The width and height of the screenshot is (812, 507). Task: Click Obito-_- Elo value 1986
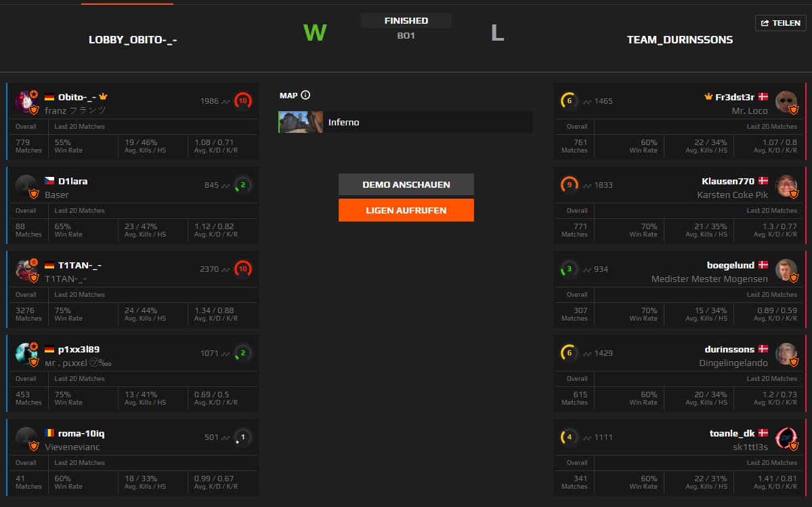pyautogui.click(x=209, y=100)
